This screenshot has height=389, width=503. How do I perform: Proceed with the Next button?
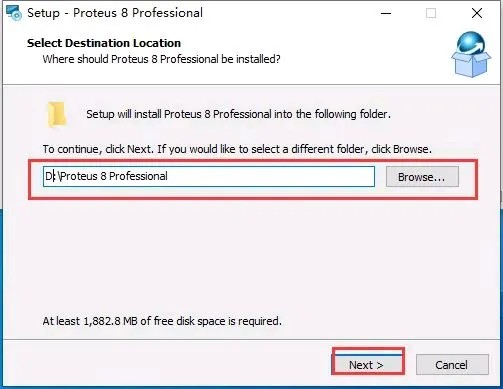[368, 364]
